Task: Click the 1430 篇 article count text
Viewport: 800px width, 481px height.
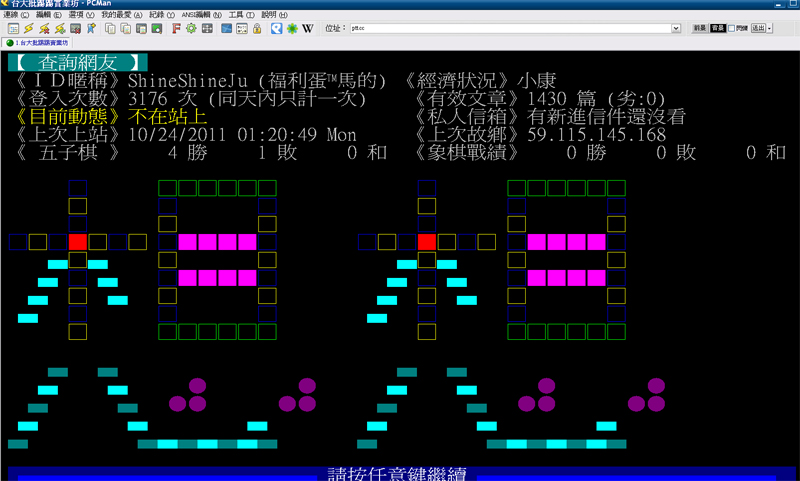Action: tap(561, 98)
